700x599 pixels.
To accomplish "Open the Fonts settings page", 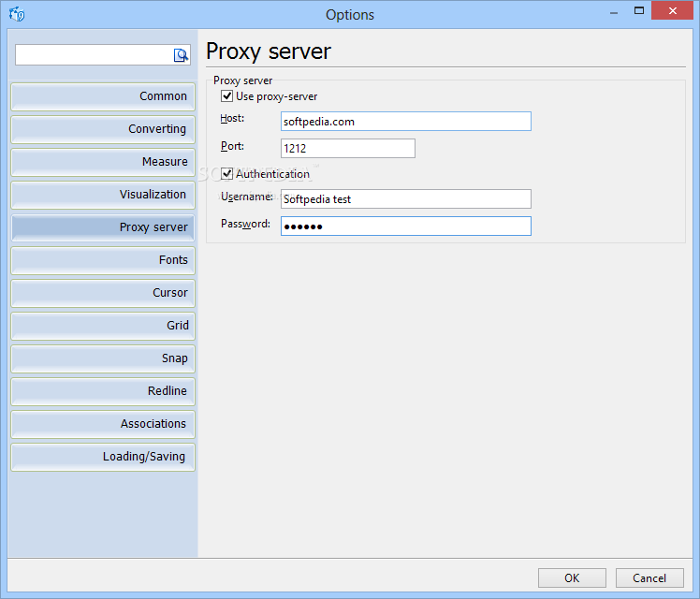I will [x=103, y=260].
